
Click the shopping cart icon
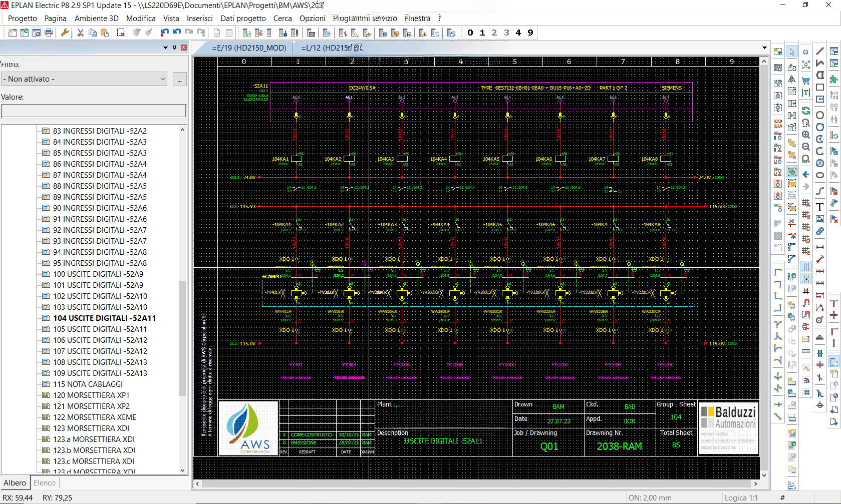click(805, 80)
